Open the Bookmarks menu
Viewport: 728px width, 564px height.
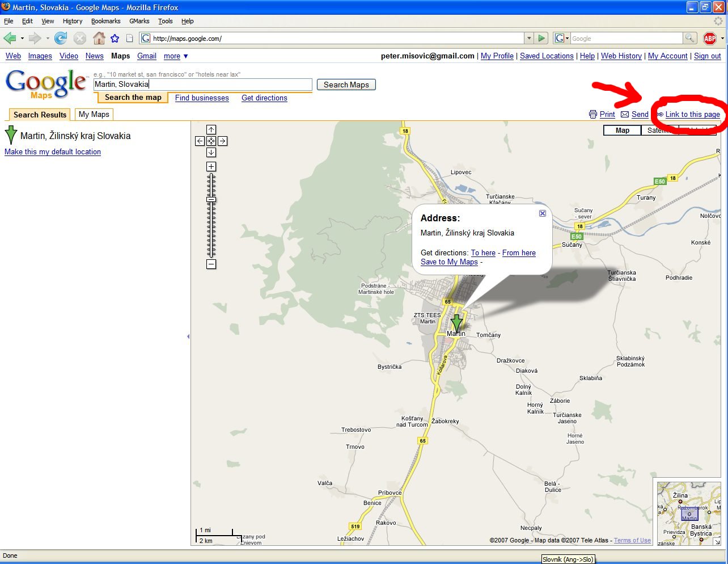point(105,21)
